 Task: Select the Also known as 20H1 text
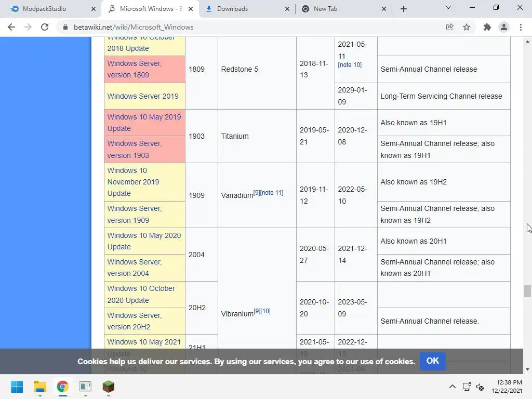tap(413, 241)
